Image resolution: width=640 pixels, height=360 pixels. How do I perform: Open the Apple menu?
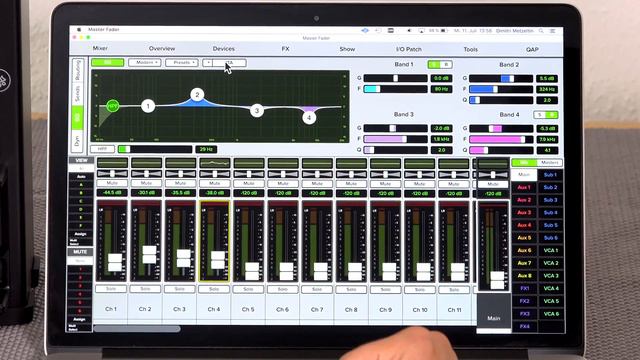[79, 30]
